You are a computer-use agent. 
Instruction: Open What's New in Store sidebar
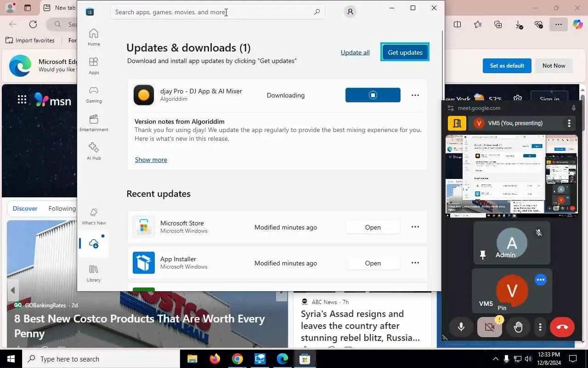click(x=94, y=216)
